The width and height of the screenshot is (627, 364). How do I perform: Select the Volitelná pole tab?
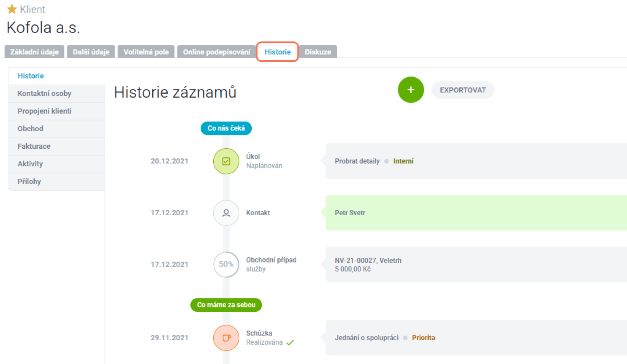point(146,52)
